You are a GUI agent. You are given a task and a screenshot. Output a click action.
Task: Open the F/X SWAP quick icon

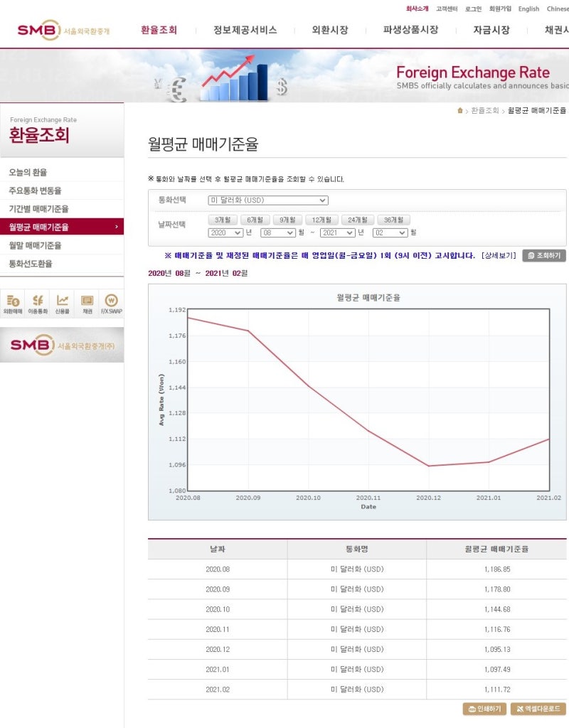112,304
